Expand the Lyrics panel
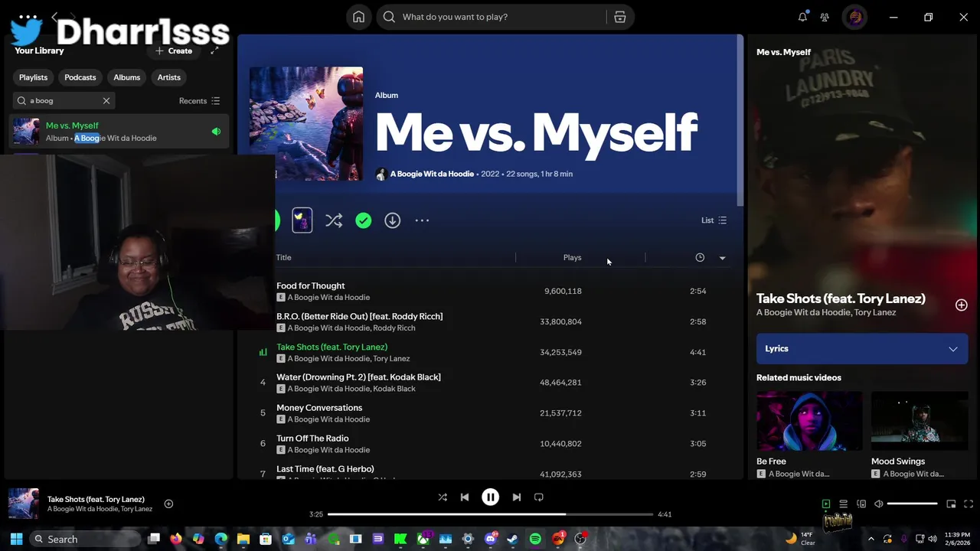Image resolution: width=980 pixels, height=551 pixels. pos(862,349)
